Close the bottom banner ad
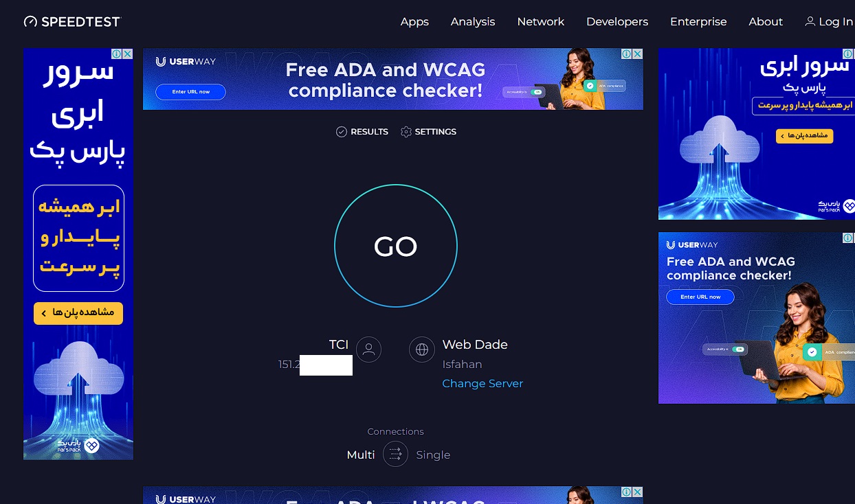The height and width of the screenshot is (504, 855). (x=638, y=492)
